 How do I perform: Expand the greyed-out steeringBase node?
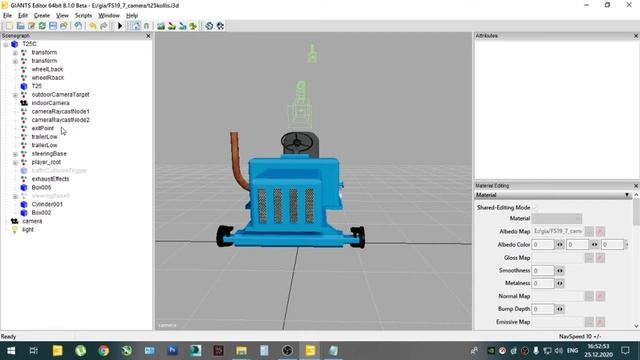(15, 196)
